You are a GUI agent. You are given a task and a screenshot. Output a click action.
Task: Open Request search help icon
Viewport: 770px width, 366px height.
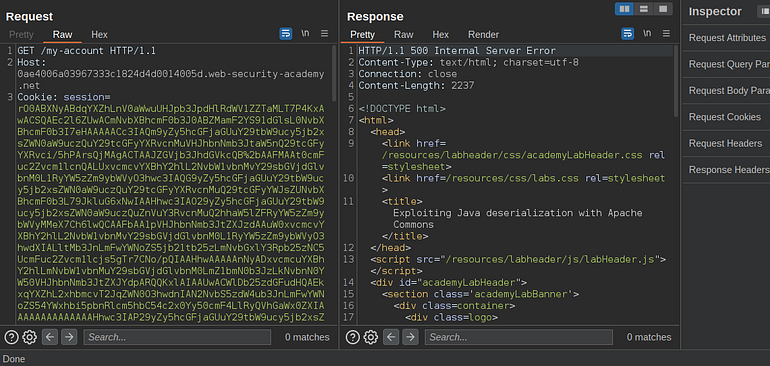point(11,337)
